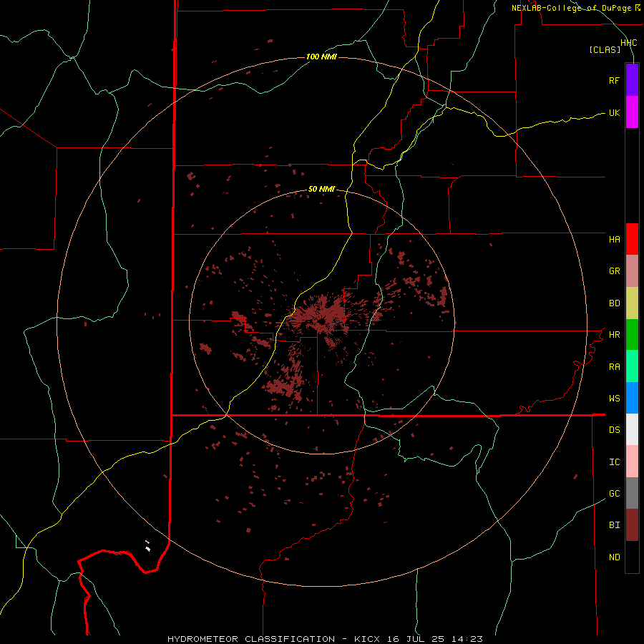Click the 16 JUL 25 date text
Image resolution: width=644 pixels, height=644 pixels.
[x=416, y=639]
